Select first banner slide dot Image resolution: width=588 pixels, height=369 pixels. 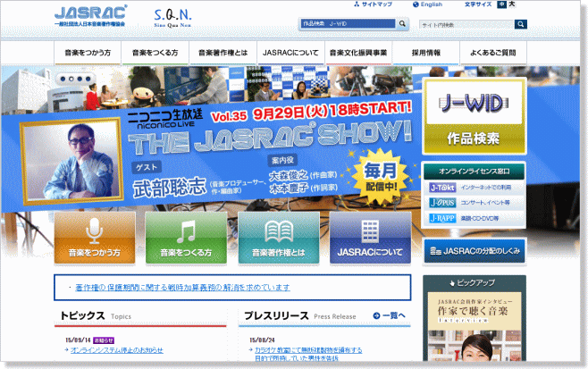point(63,80)
